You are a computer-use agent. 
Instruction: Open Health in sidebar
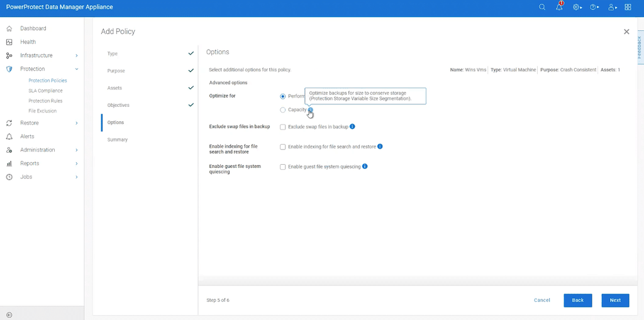(x=28, y=42)
